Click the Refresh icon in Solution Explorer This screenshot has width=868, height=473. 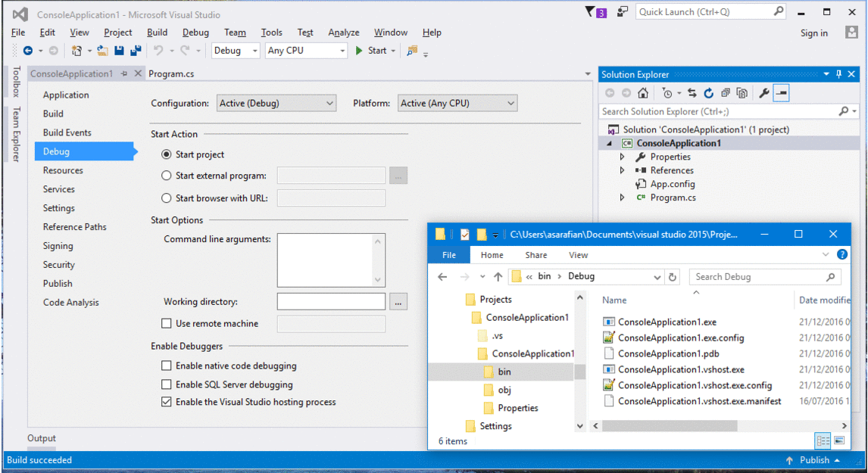coord(709,93)
